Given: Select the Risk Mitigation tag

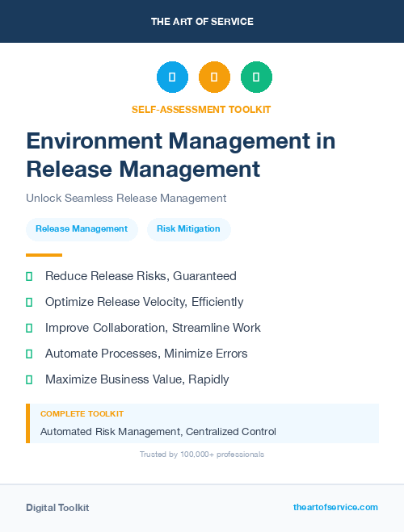Looking at the screenshot, I should point(189,229).
